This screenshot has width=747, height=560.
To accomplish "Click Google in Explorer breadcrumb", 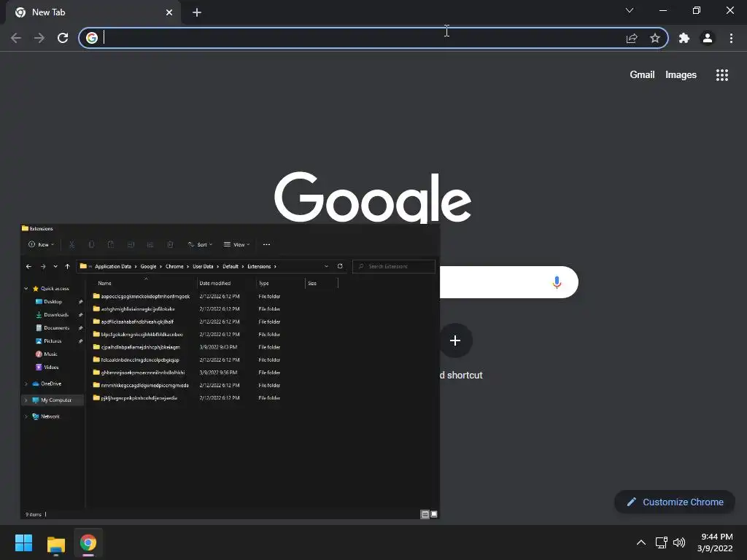I will pyautogui.click(x=148, y=266).
